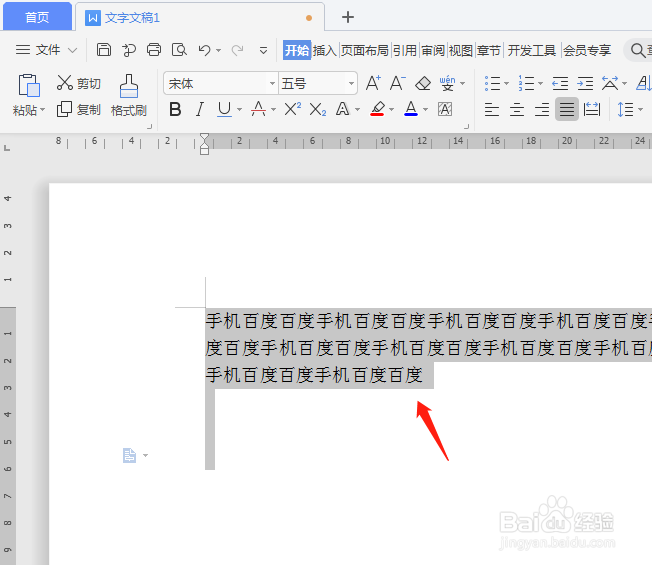Screen dimensions: 652x565
Task: Switch to 页面布局 (Page Layout) tab
Action: tap(365, 51)
